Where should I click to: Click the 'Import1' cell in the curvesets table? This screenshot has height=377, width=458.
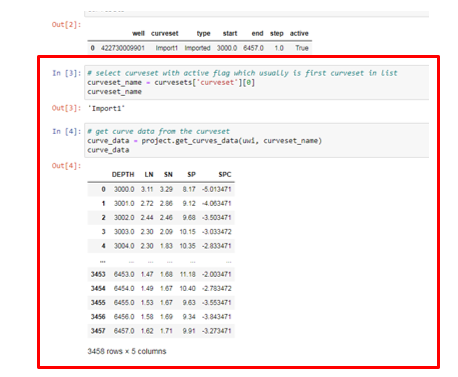[167, 48]
